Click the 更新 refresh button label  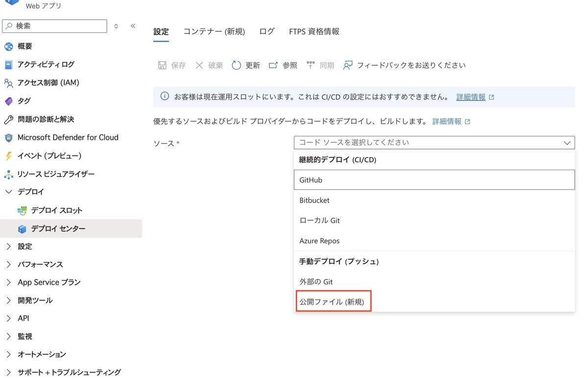253,65
